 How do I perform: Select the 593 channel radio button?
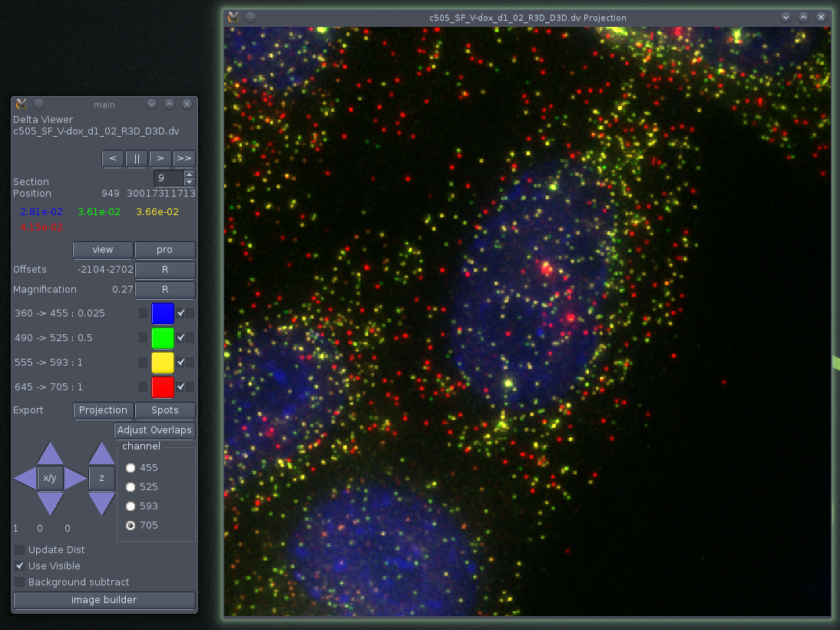131,506
